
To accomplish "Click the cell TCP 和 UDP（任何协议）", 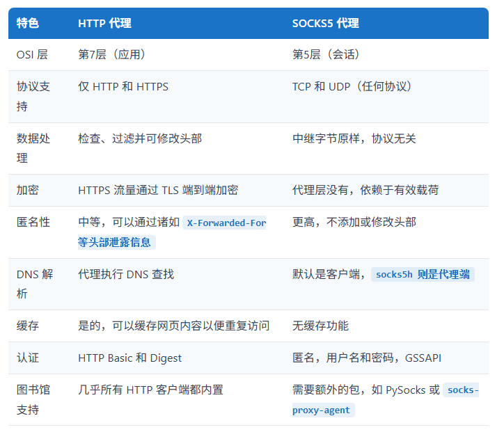I will pyautogui.click(x=352, y=87).
